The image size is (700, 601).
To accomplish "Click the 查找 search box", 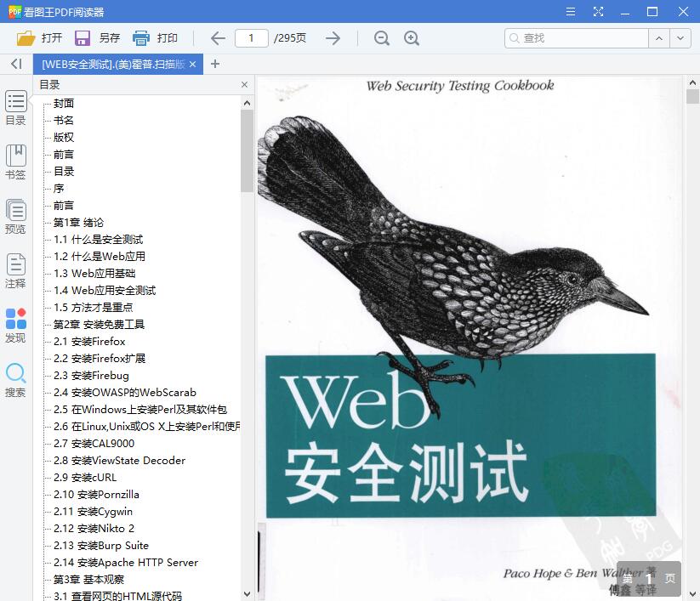I will point(577,38).
